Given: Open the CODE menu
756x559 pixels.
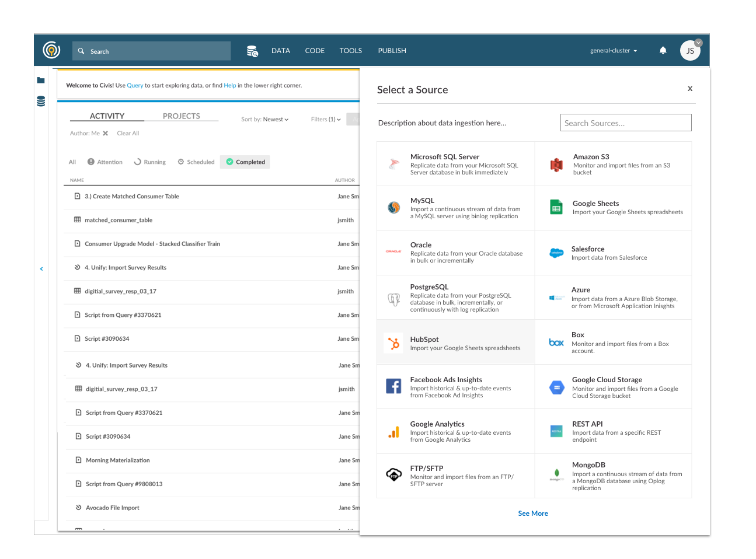Looking at the screenshot, I should [315, 51].
